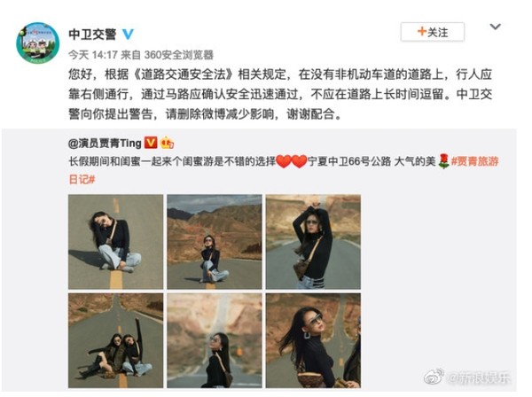Open photo of woman with arms raised
The image size is (532, 397).
[313, 242]
